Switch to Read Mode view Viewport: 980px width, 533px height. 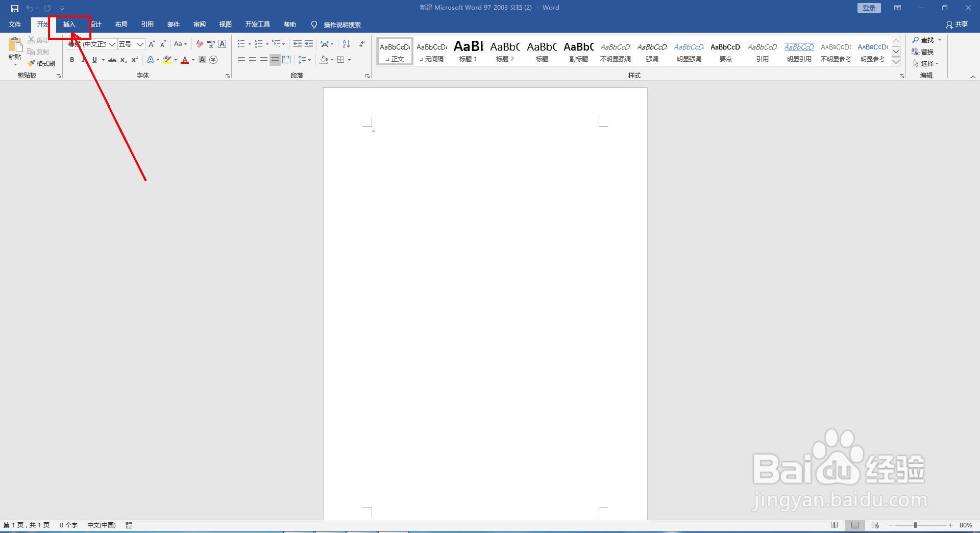pos(835,525)
